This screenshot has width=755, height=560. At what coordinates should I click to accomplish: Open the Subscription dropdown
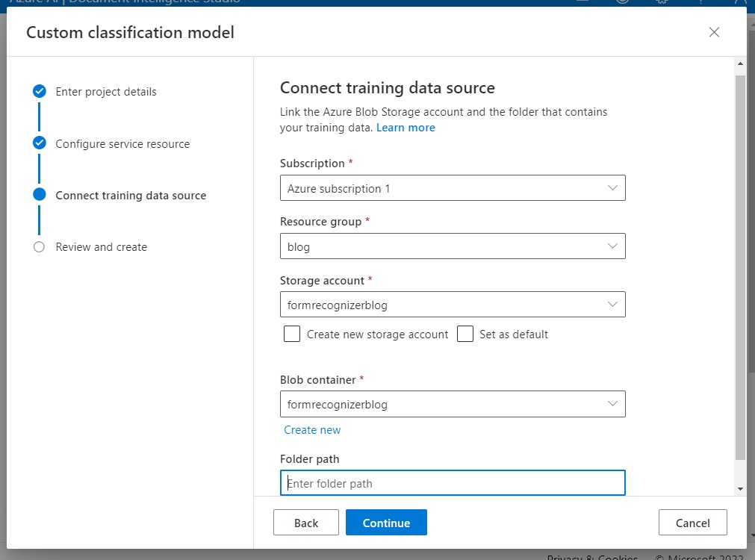(452, 188)
